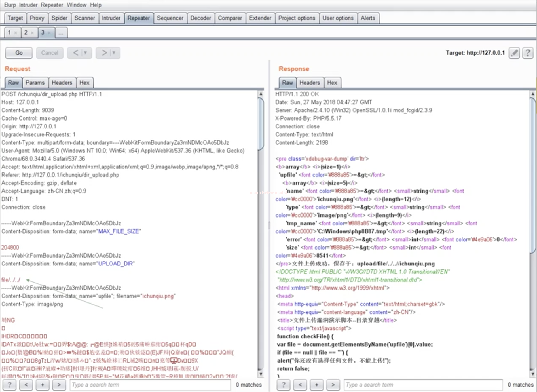The height and width of the screenshot is (392, 537).
Task: Click response search help question icon
Action: coord(284,385)
